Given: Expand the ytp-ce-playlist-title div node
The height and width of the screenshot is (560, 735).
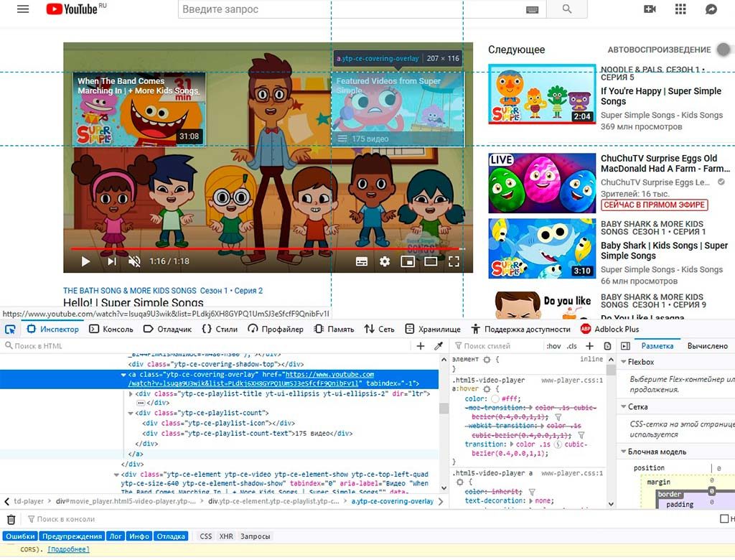Looking at the screenshot, I should point(131,394).
